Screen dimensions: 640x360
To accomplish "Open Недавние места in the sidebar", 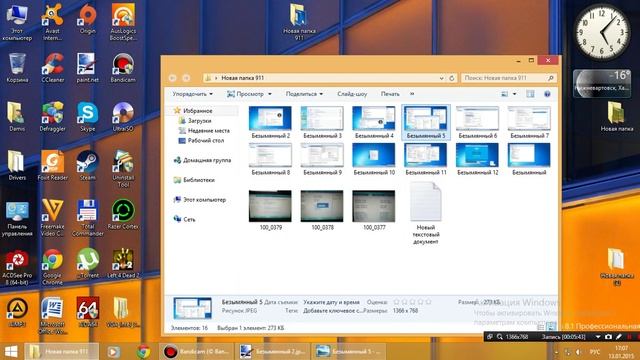I will [x=208, y=131].
